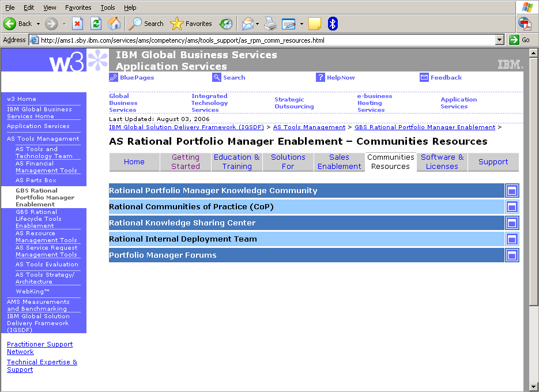Click the green Go arrow button
Viewport: 539px width, 392px height.
[514, 40]
